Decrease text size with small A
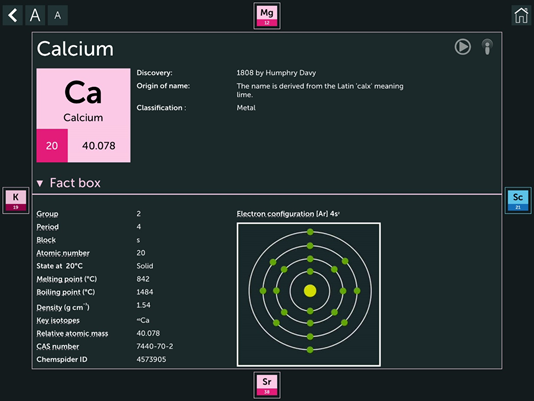Screen dimensions: 534x401 pyautogui.click(x=58, y=15)
